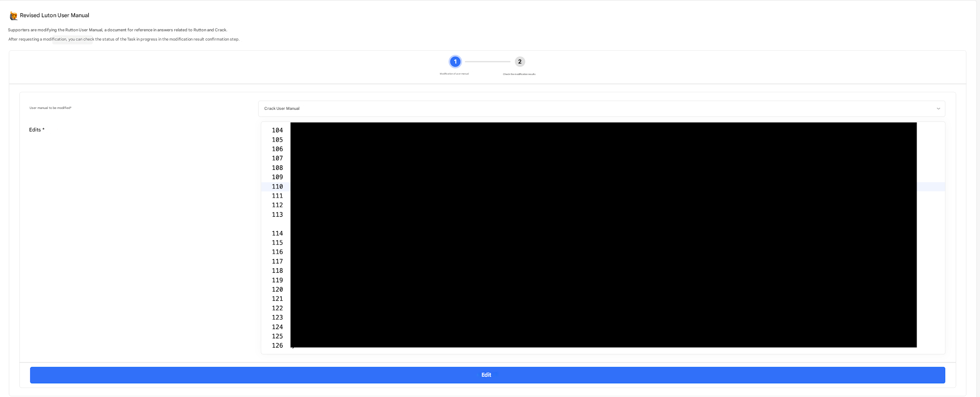
Task: Click the Edits * field label
Action: point(37,130)
